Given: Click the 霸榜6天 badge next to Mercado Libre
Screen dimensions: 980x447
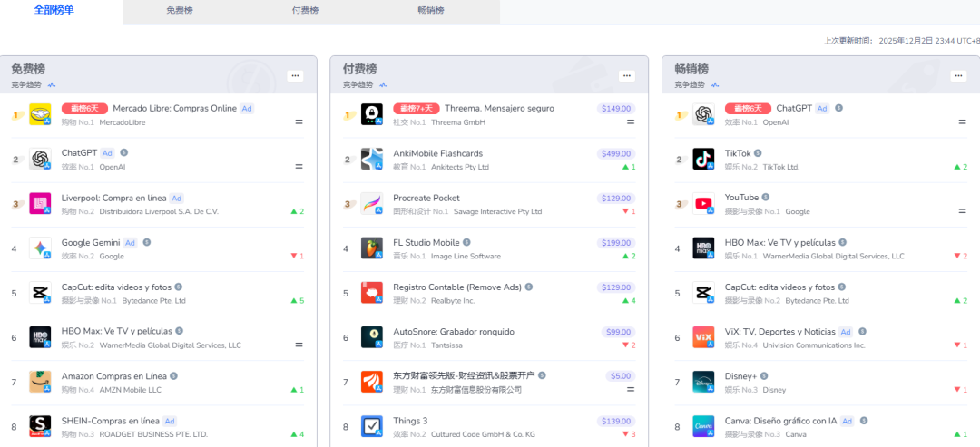Looking at the screenshot, I should pyautogui.click(x=85, y=109).
